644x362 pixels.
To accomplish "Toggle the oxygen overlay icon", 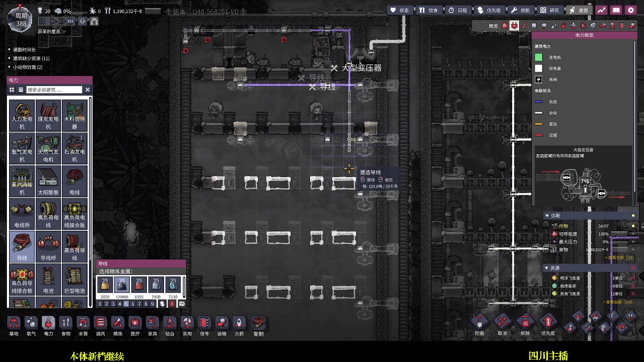I will pos(505,25).
